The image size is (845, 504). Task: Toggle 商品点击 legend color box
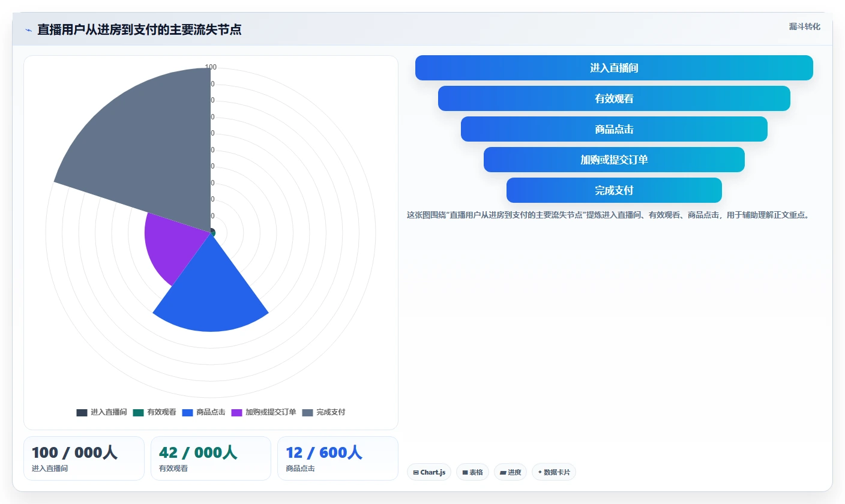[x=187, y=412]
